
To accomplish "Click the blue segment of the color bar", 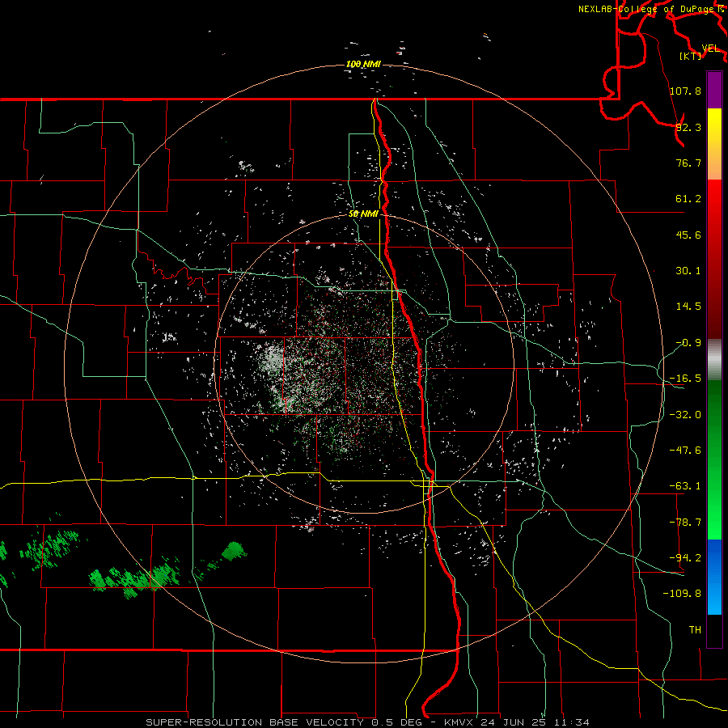I will coord(714,577).
